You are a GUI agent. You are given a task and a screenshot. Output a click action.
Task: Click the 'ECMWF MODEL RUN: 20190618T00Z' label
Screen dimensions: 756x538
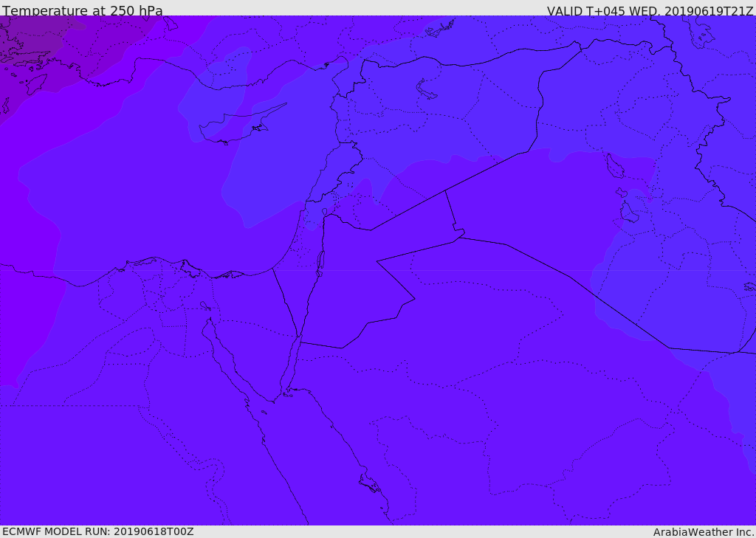coord(98,532)
